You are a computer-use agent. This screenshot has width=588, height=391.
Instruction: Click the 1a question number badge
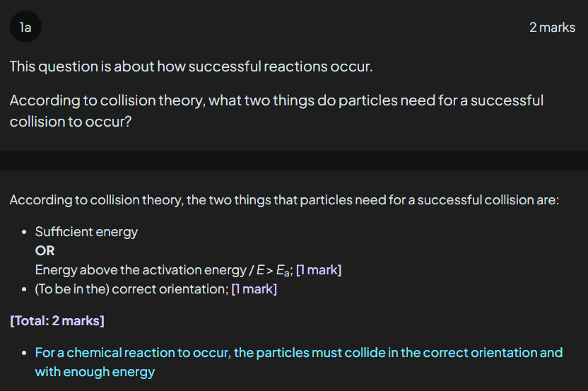pos(25,28)
